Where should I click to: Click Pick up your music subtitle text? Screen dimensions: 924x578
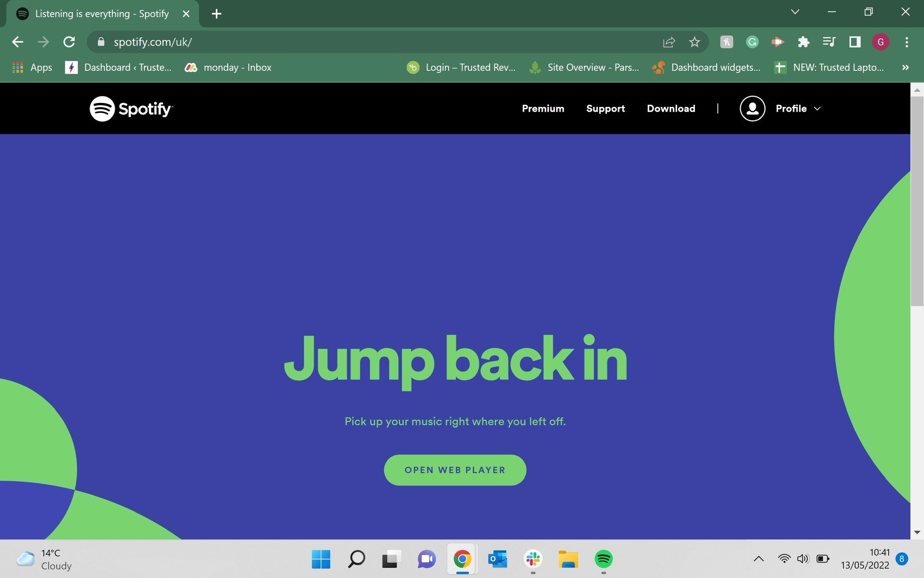coord(455,421)
